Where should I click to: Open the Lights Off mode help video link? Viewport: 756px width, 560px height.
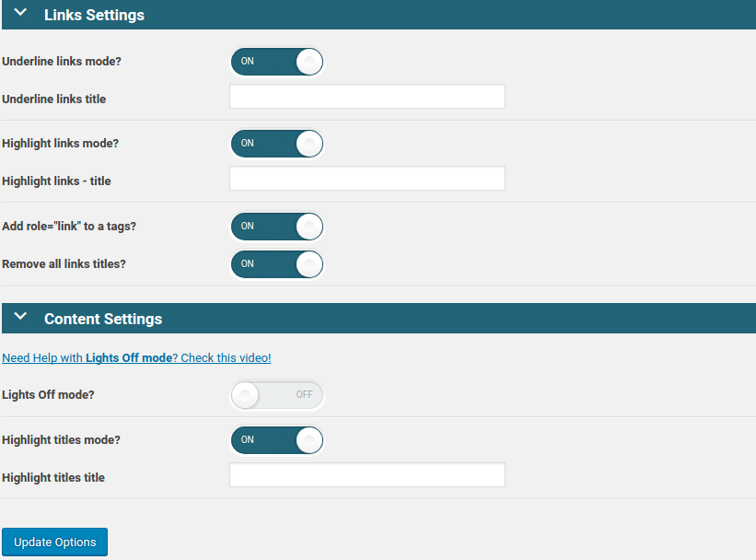click(x=136, y=358)
